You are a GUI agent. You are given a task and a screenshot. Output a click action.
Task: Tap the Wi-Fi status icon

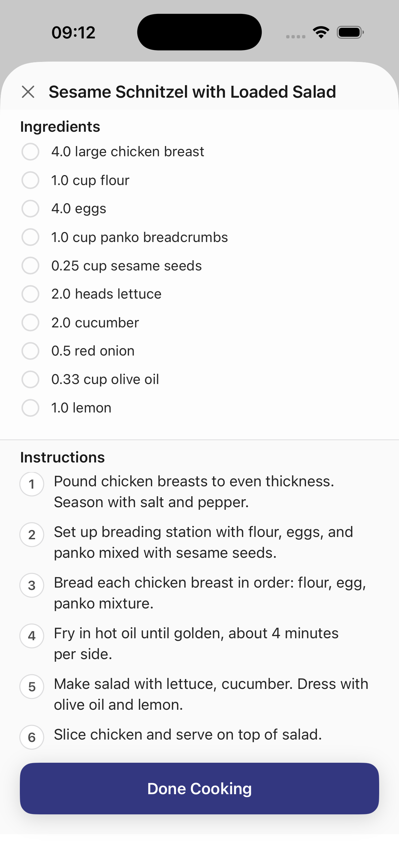pyautogui.click(x=321, y=32)
